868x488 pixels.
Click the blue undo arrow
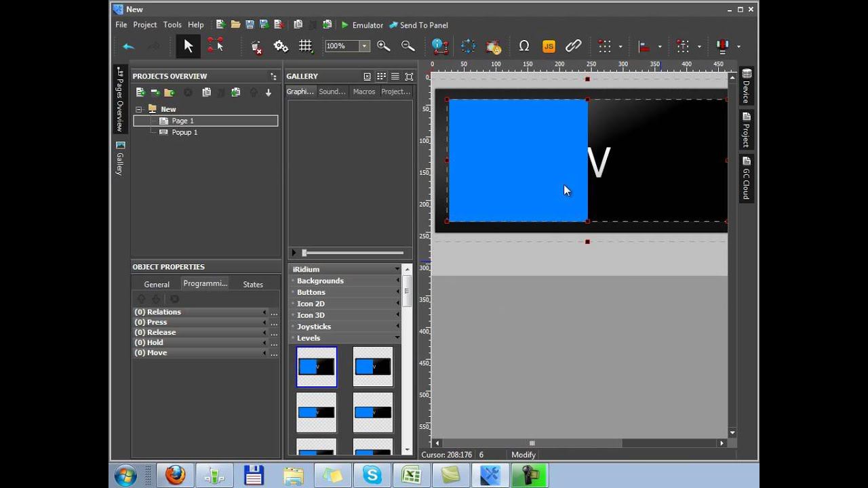click(x=128, y=46)
